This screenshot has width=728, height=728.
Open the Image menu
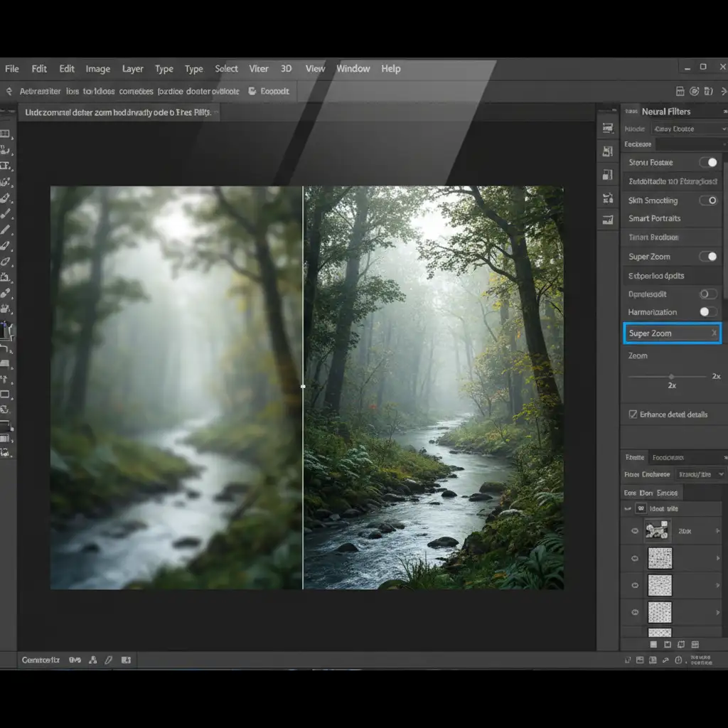97,69
